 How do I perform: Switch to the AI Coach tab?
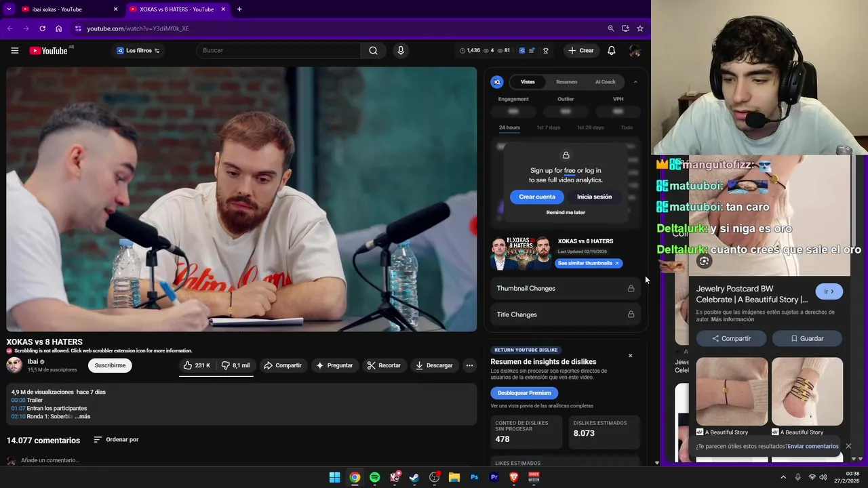click(x=605, y=82)
